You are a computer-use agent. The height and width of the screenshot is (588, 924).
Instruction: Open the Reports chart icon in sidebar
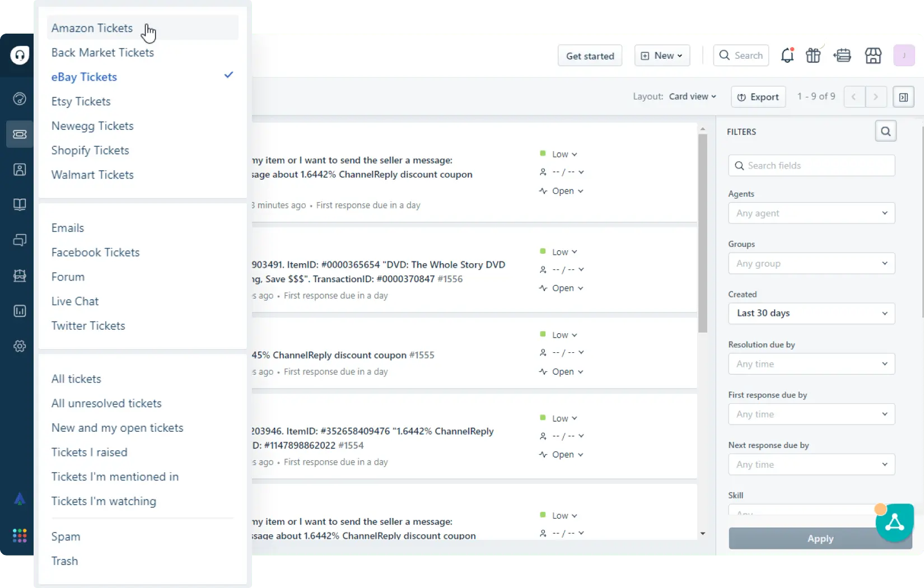[20, 311]
